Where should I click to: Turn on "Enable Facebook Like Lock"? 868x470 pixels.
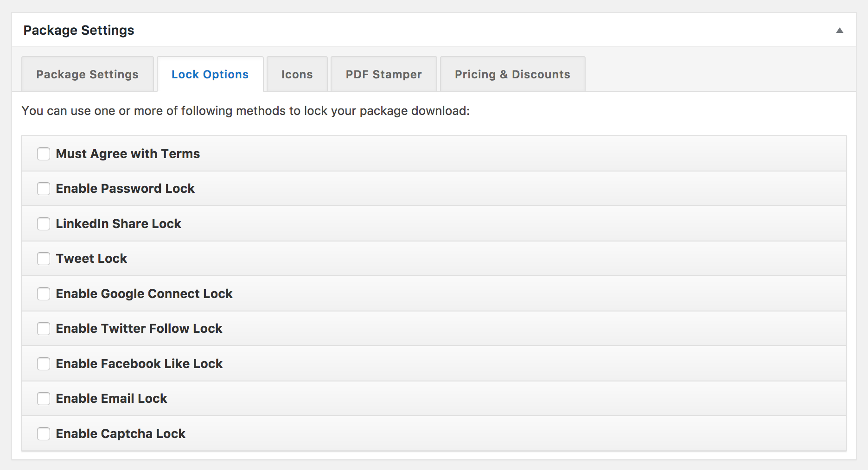point(44,363)
